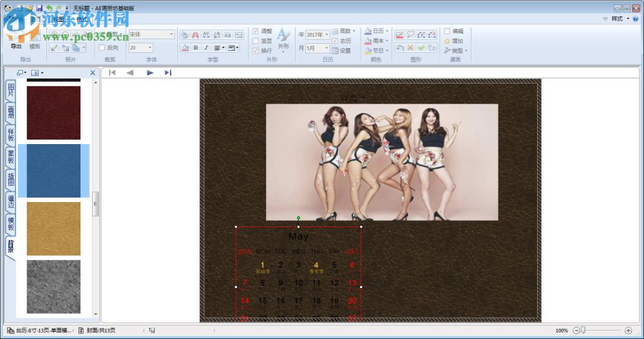Go to the next page arrow
644x339 pixels.
point(150,73)
